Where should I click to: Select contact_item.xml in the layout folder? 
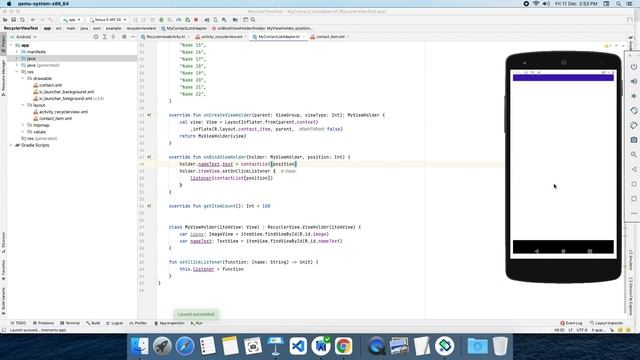[52, 118]
